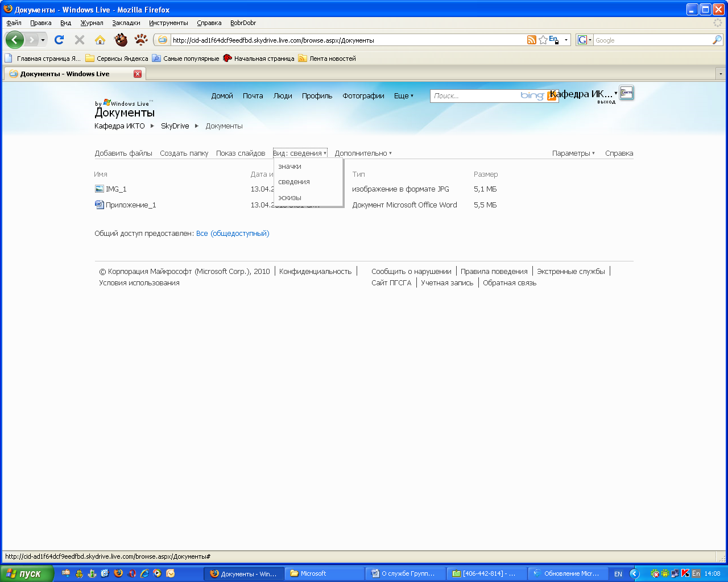This screenshot has width=728, height=582.
Task: Click the magnifier search icon in Google box
Action: [717, 40]
